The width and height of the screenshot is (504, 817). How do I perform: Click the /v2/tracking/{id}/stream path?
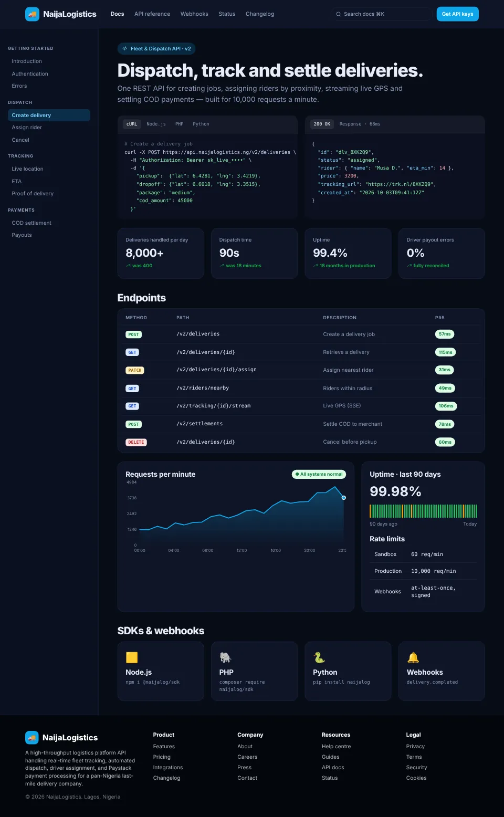pyautogui.click(x=214, y=406)
